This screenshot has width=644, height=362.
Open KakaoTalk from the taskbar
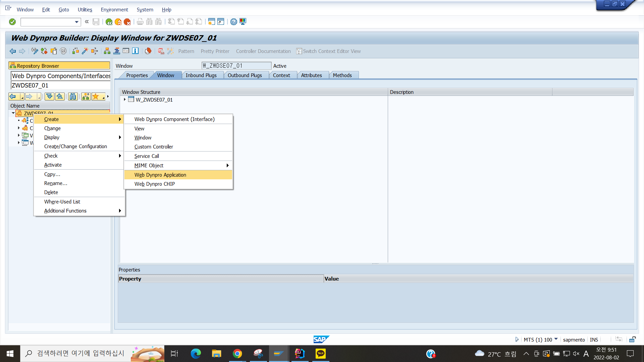tap(320, 354)
